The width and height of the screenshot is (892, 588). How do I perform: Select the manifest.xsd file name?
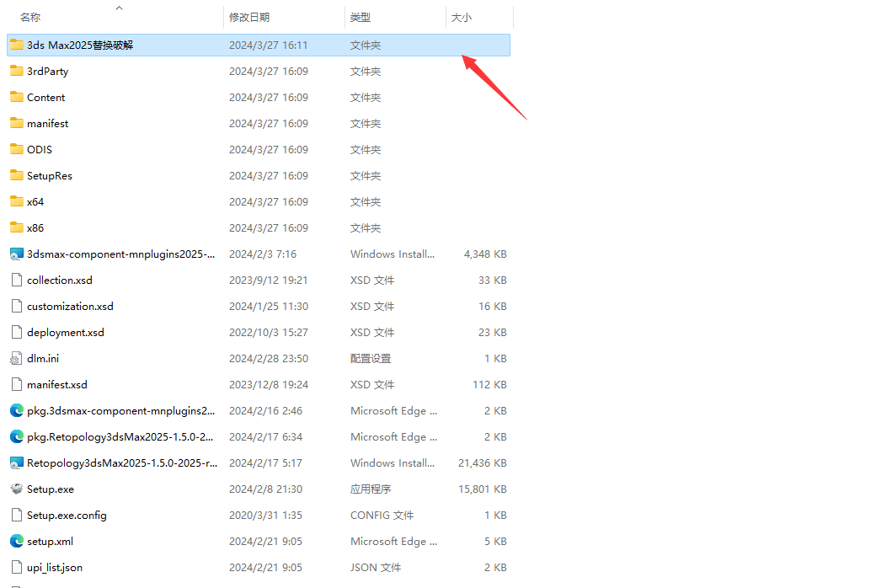(x=57, y=385)
